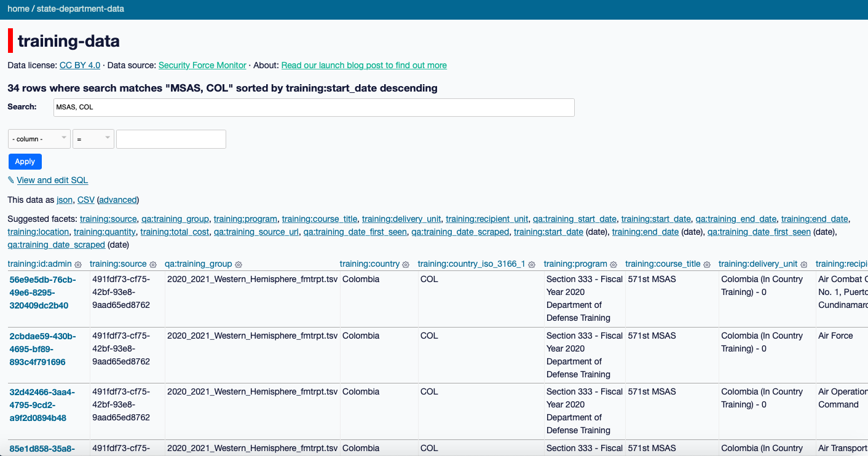Open the filter operator dropdown
This screenshot has height=456, width=868.
93,139
